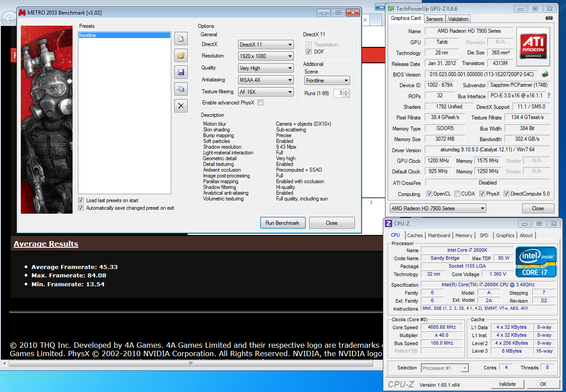Toggle the DirectCompute 5.0 checkbox
566x392 pixels.
click(x=506, y=194)
